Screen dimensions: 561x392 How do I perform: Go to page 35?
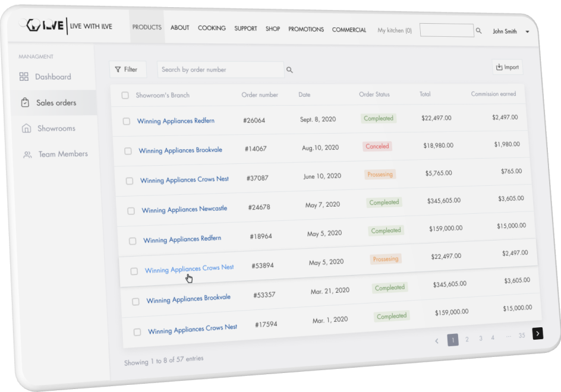click(x=522, y=335)
